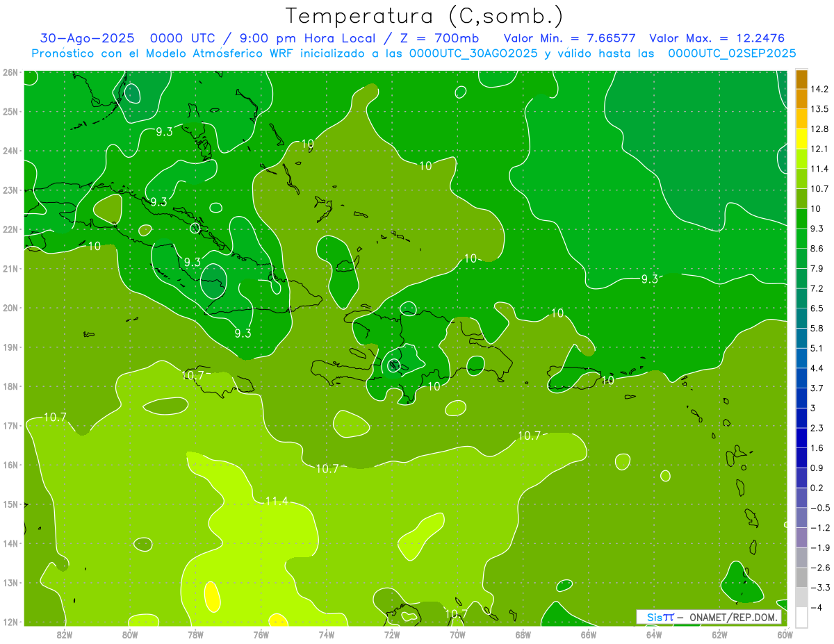Click the -1.9 value on the color scale

click(x=819, y=547)
